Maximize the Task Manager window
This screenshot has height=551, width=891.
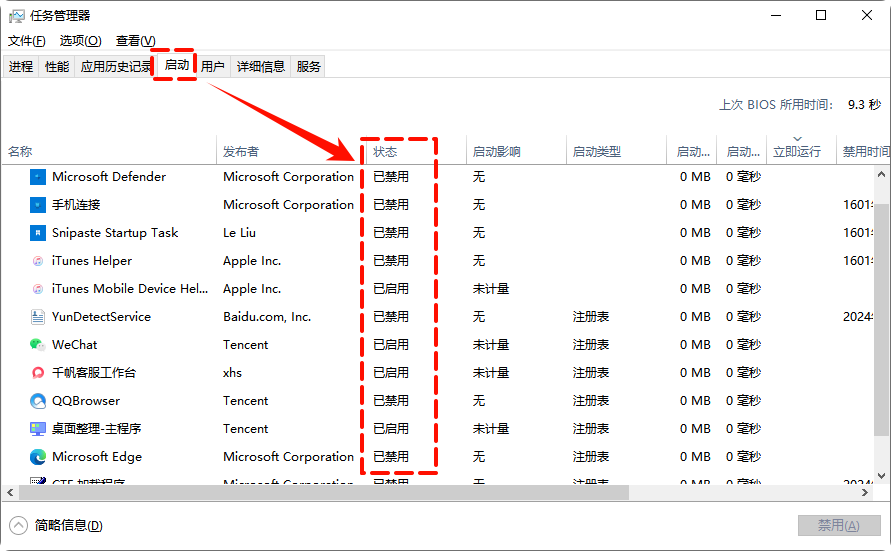coord(821,15)
